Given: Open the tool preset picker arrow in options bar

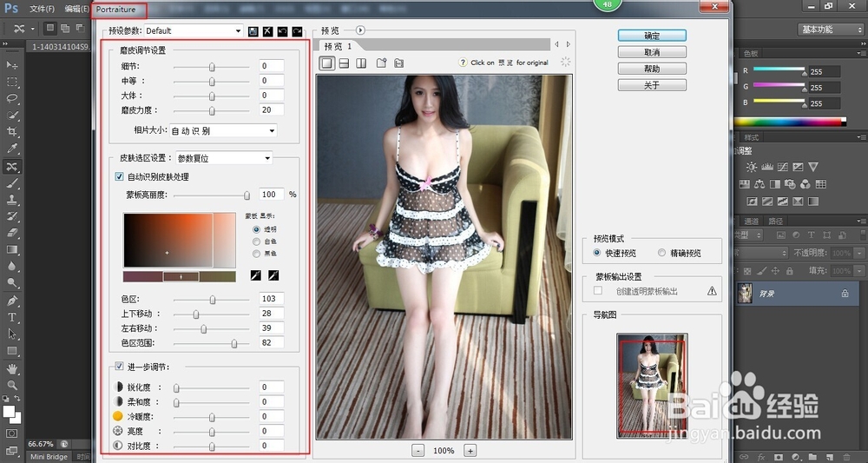Looking at the screenshot, I should [33, 29].
